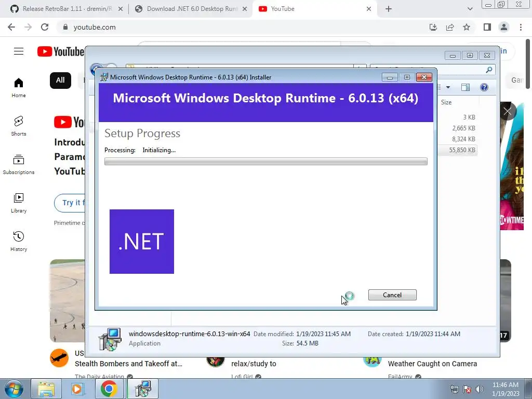Open the Windows Start menu

pyautogui.click(x=14, y=389)
